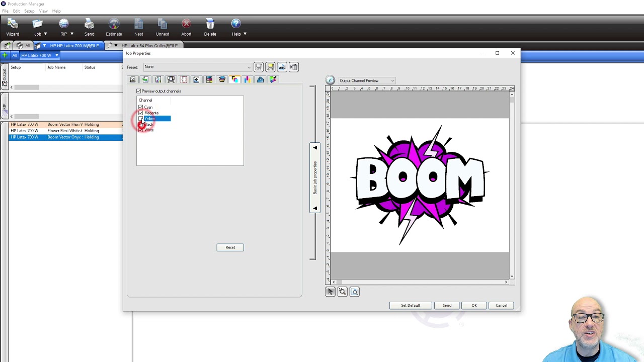Viewport: 644px width, 362px height.
Task: Expand the RIP toolbar dropdown arrow
Action: pyautogui.click(x=72, y=34)
